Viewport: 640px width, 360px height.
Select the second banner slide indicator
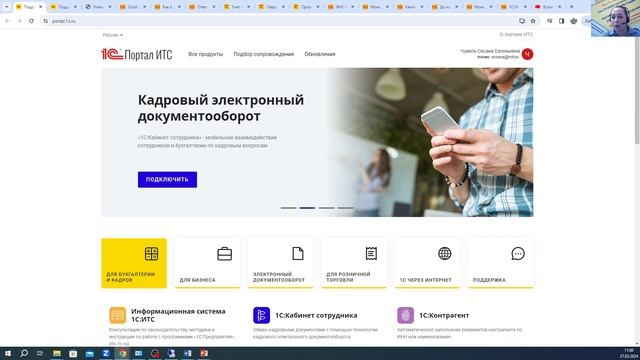pyautogui.click(x=307, y=208)
